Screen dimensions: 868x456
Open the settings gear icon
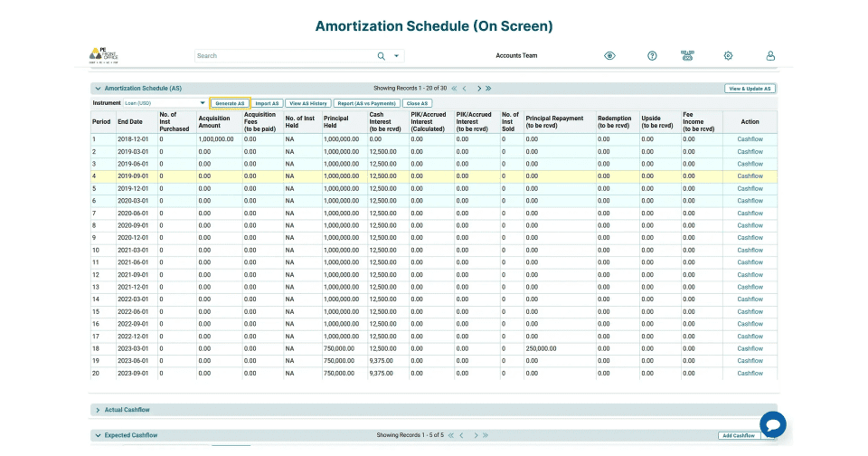pos(728,55)
